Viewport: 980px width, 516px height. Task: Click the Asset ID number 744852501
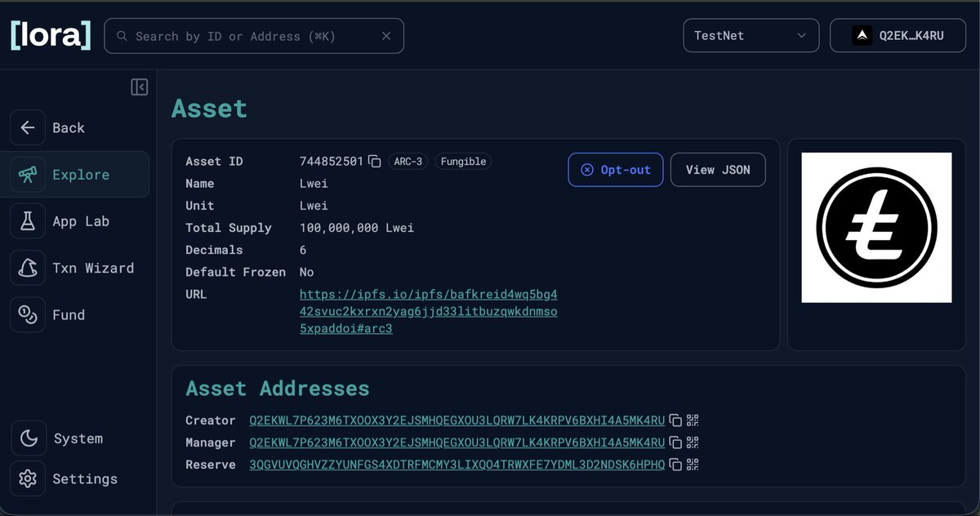pyautogui.click(x=332, y=162)
